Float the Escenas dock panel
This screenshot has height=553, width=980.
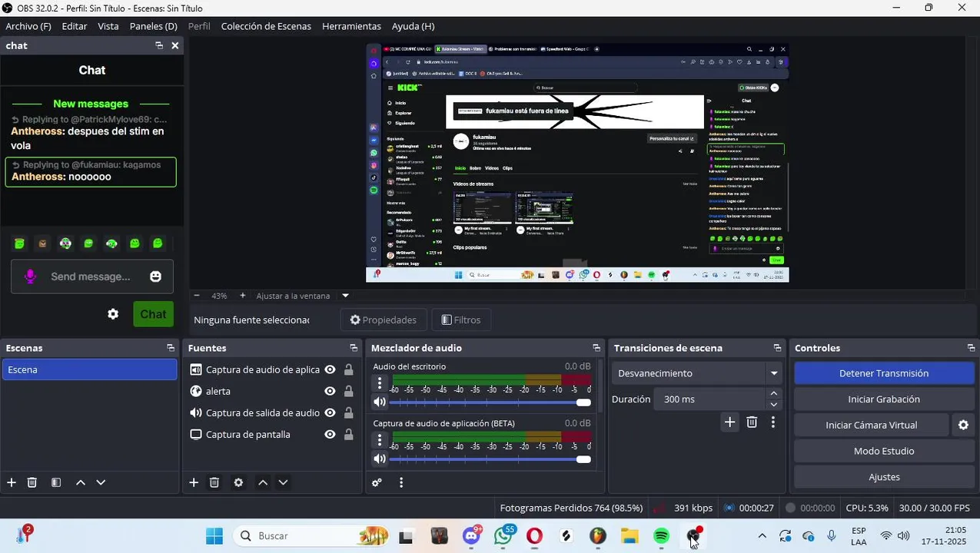pyautogui.click(x=171, y=348)
